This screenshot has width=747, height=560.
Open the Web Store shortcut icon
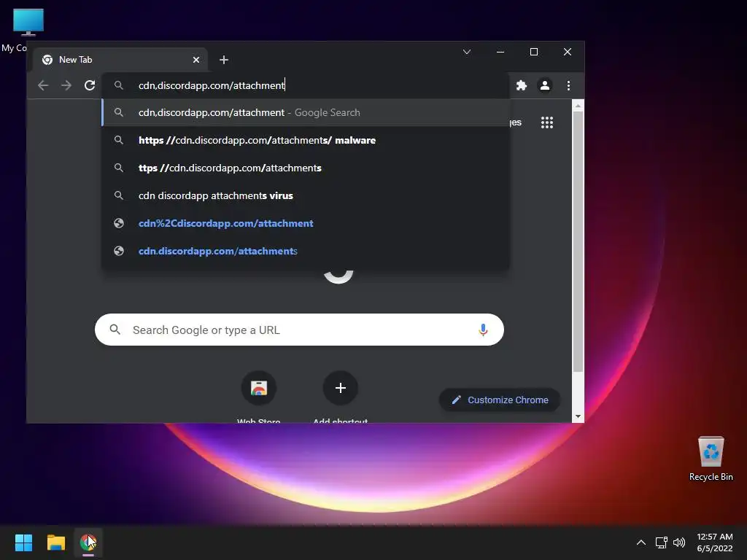(259, 388)
